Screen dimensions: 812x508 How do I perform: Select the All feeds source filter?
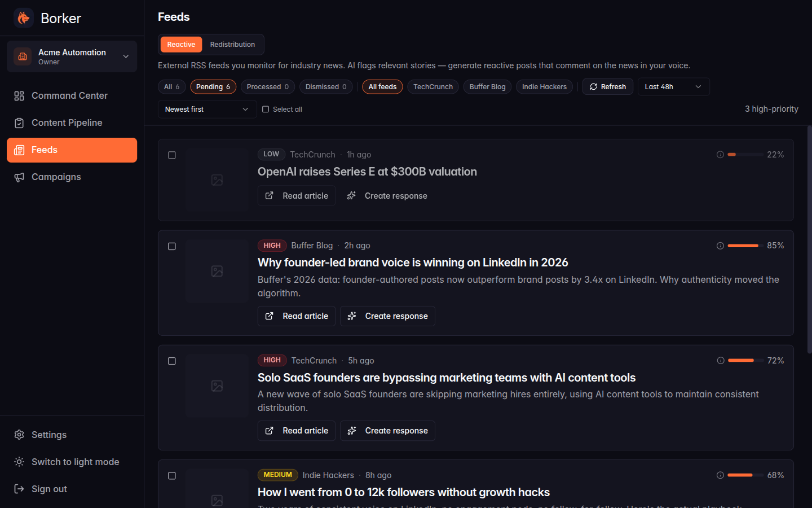tap(382, 87)
